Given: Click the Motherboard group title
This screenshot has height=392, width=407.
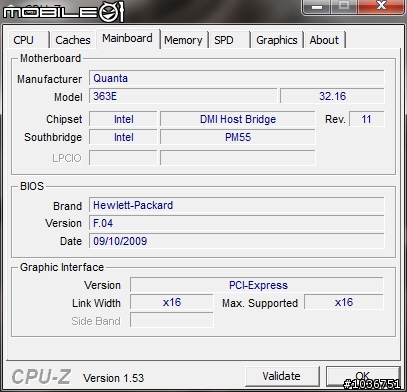Looking at the screenshot, I should coord(50,58).
